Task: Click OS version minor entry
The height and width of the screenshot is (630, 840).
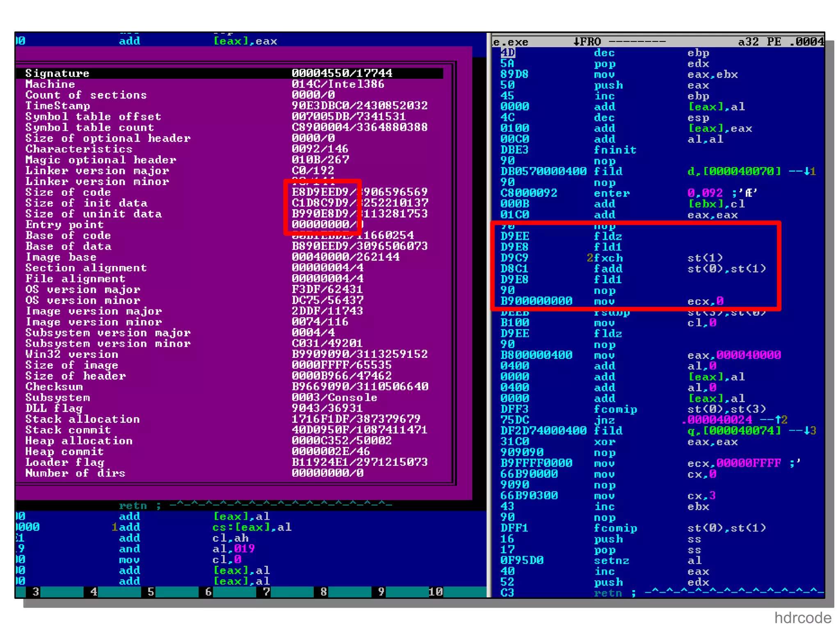Action: tap(230, 300)
